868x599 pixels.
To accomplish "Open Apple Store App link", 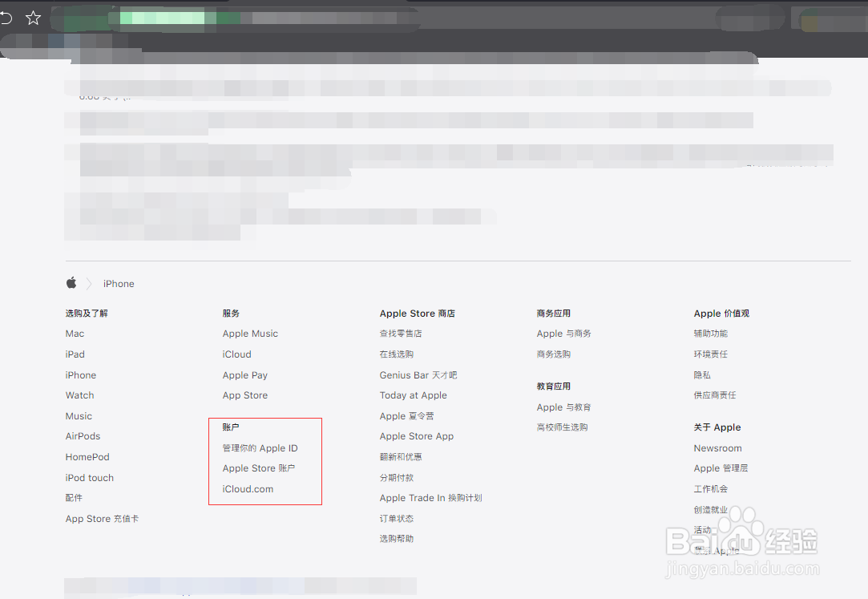I will [417, 436].
